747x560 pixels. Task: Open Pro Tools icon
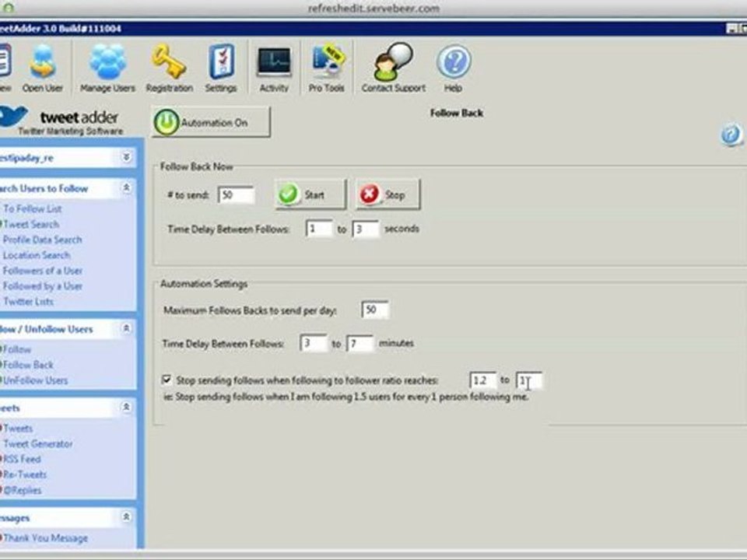327,68
